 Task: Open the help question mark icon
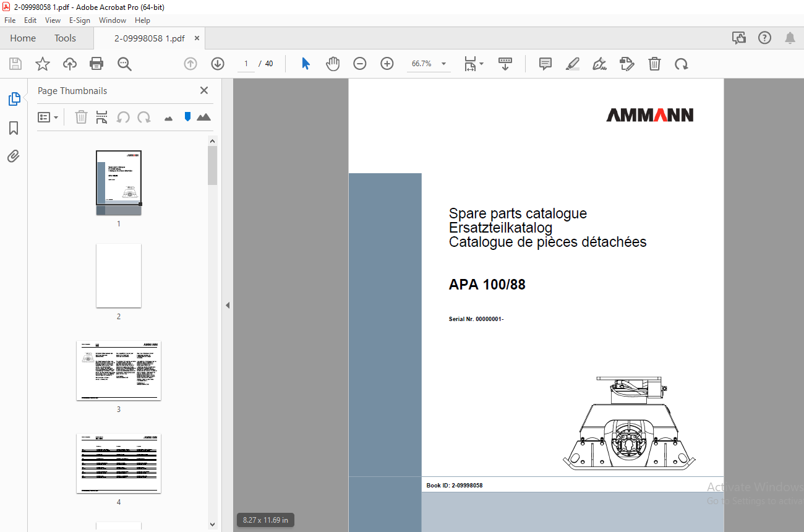pos(764,38)
